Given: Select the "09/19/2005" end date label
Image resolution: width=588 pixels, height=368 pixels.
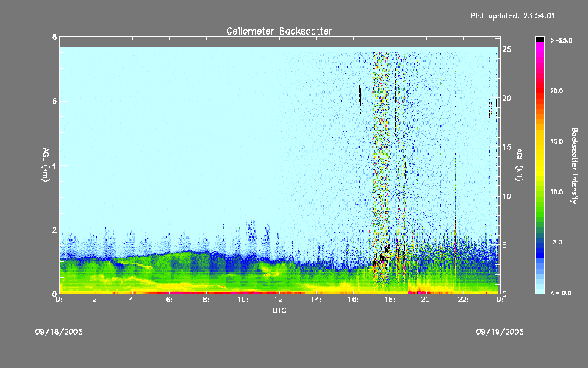Looking at the screenshot, I should pyautogui.click(x=500, y=332).
